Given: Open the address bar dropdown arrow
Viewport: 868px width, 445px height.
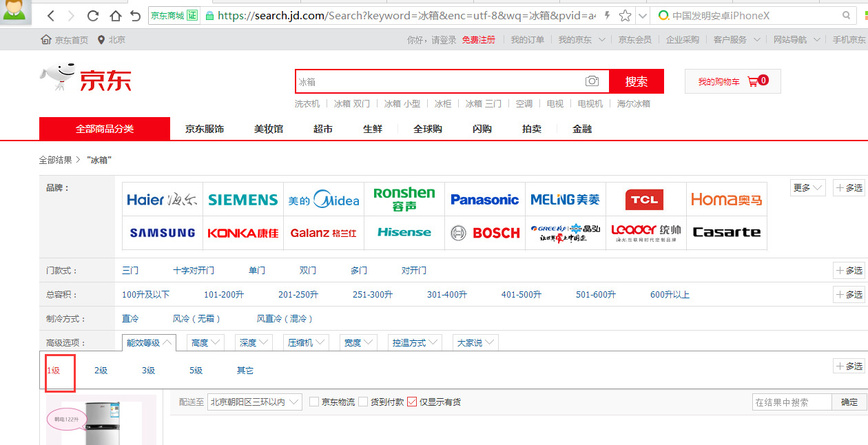Looking at the screenshot, I should tap(643, 15).
